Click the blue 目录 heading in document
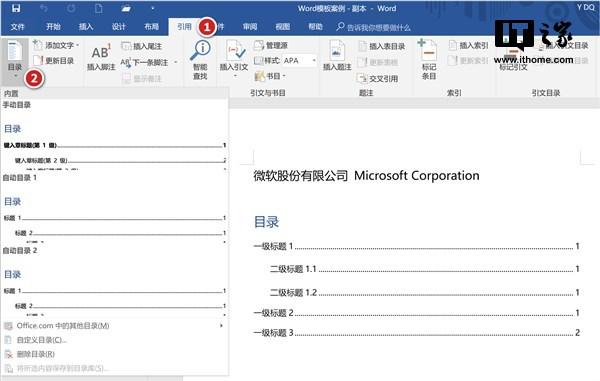Image resolution: width=600 pixels, height=381 pixels. 267,222
